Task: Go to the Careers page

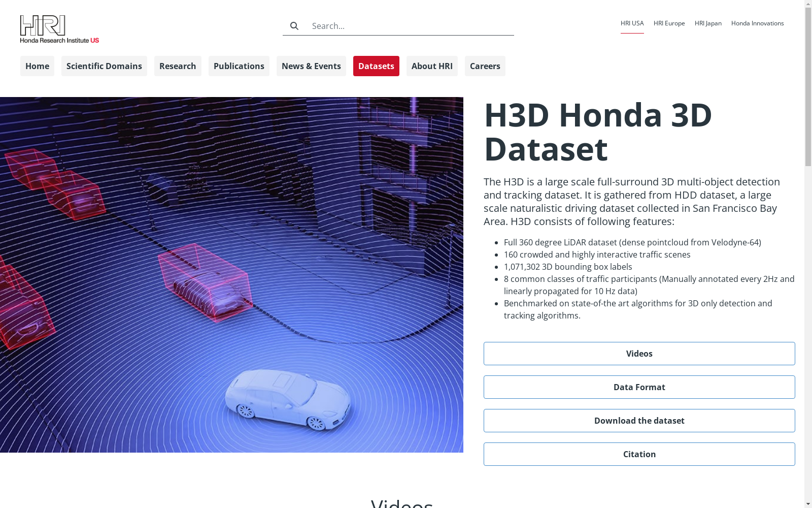Action: tap(485, 66)
